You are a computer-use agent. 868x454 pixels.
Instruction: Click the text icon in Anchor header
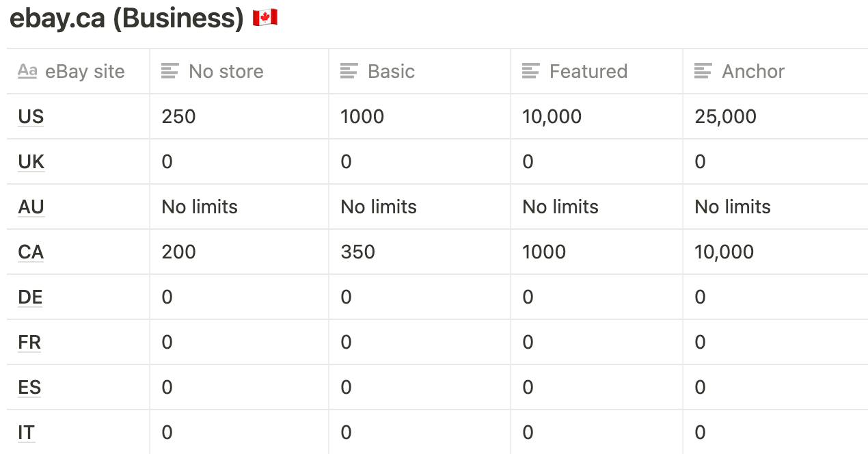coord(703,71)
